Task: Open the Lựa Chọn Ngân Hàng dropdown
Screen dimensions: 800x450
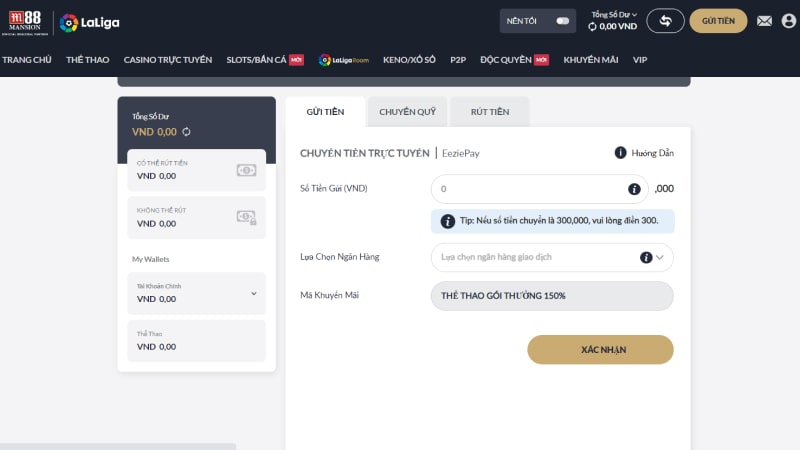Action: pos(552,258)
